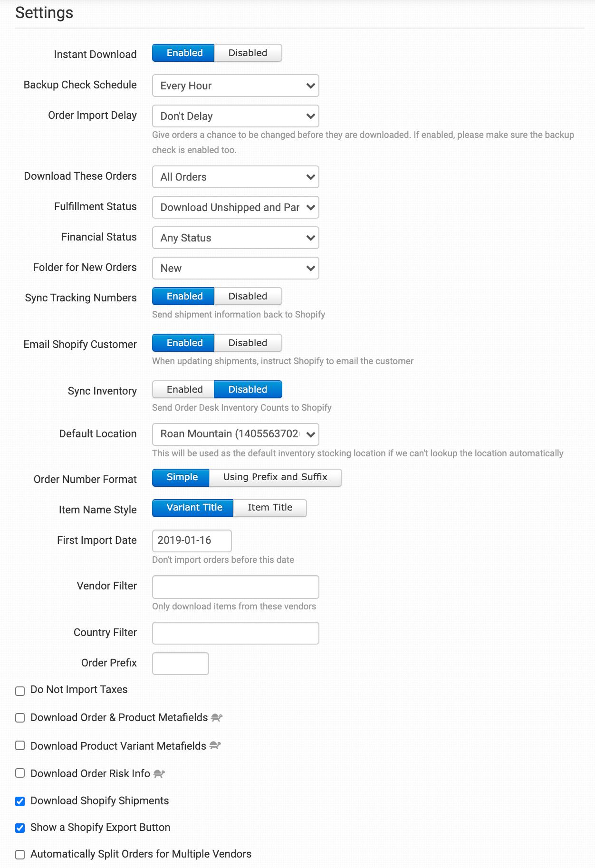Disable Sync Tracking Numbers
This screenshot has width=595, height=868.
[248, 296]
